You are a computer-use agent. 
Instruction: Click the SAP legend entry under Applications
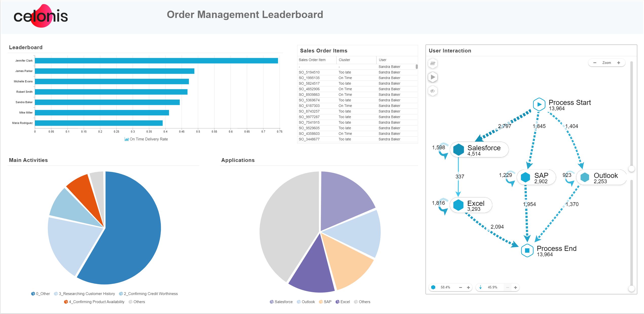coord(325,302)
